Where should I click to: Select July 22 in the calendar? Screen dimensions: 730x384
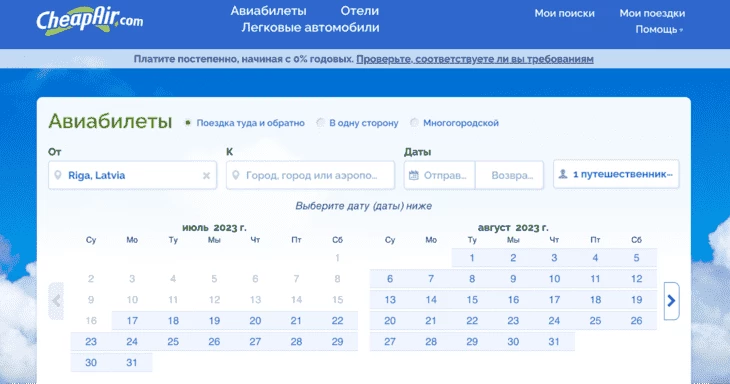pyautogui.click(x=338, y=321)
